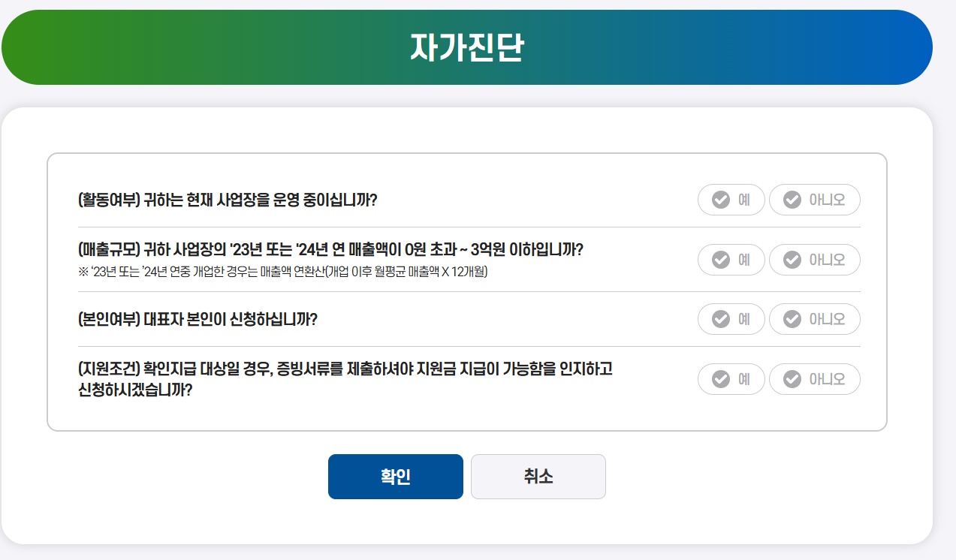Screen dimensions: 956x560
Task: Select 아니오 for the 매출규모 question
Action: coord(815,260)
